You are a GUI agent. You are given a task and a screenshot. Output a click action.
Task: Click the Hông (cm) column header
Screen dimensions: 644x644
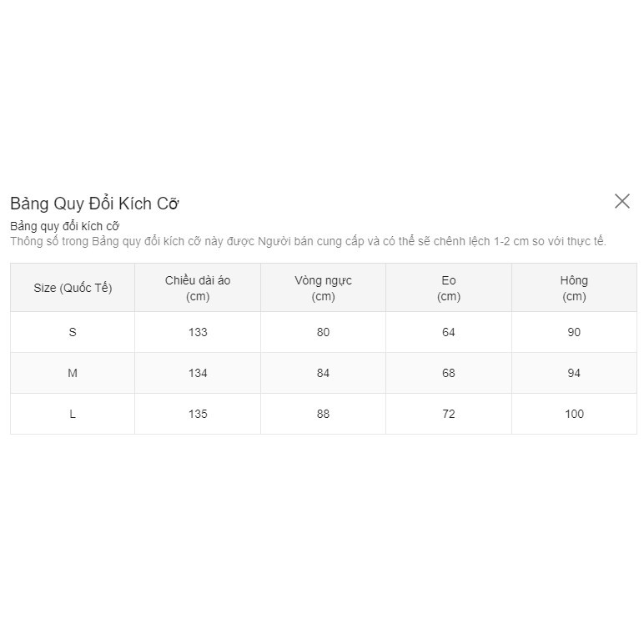pyautogui.click(x=574, y=288)
